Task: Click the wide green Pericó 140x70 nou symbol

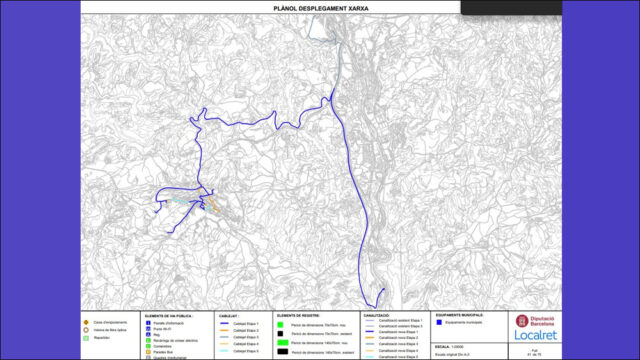Action: coord(283,343)
